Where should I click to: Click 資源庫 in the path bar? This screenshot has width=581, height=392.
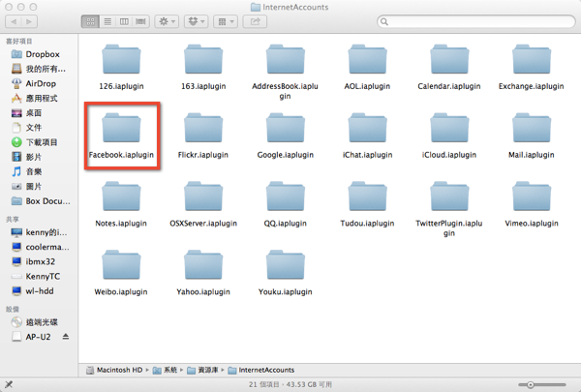[202, 370]
